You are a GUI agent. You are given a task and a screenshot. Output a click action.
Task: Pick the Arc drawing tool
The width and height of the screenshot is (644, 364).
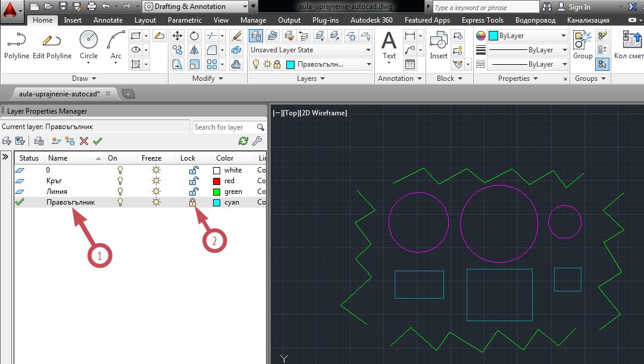116,46
